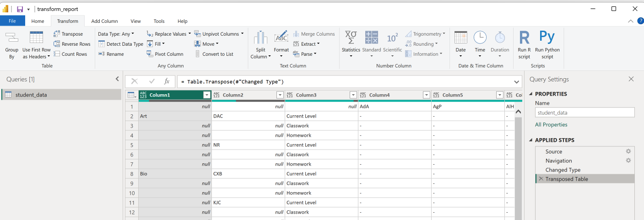This screenshot has height=220, width=644.
Task: Click the help question mark icon
Action: pos(640,21)
